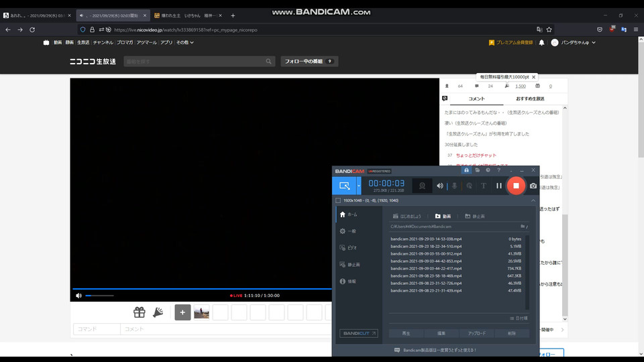Viewport: 644px width, 362px height.
Task: Click the plus add item button
Action: pos(182,312)
